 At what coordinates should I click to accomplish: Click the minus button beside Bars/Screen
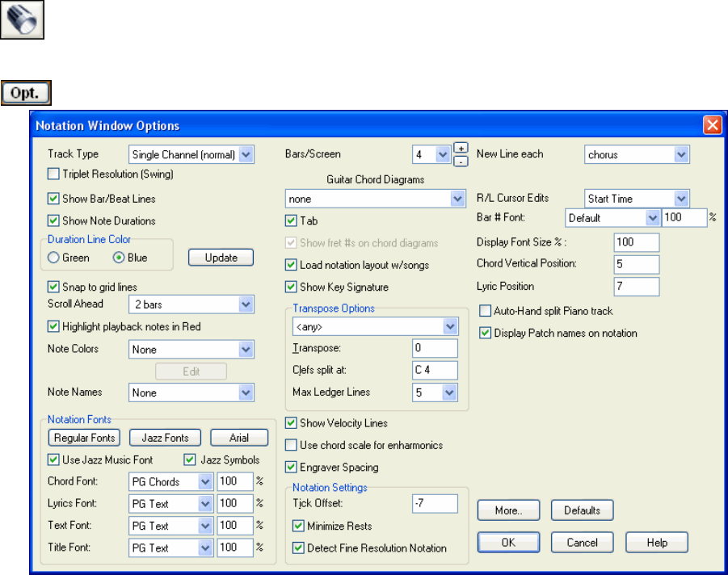pyautogui.click(x=461, y=160)
